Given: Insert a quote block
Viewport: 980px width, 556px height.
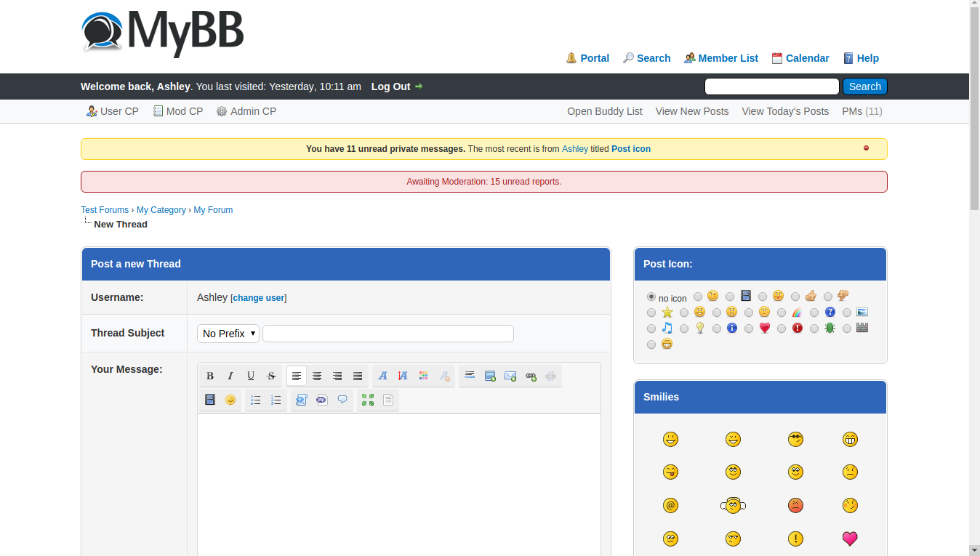Looking at the screenshot, I should click(342, 400).
